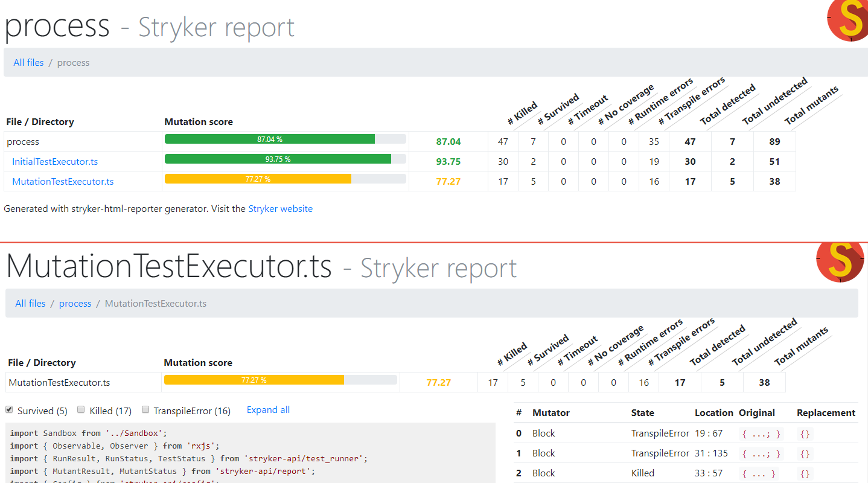
Task: Select mutant row 0 Block TranspileError
Action: 685,433
